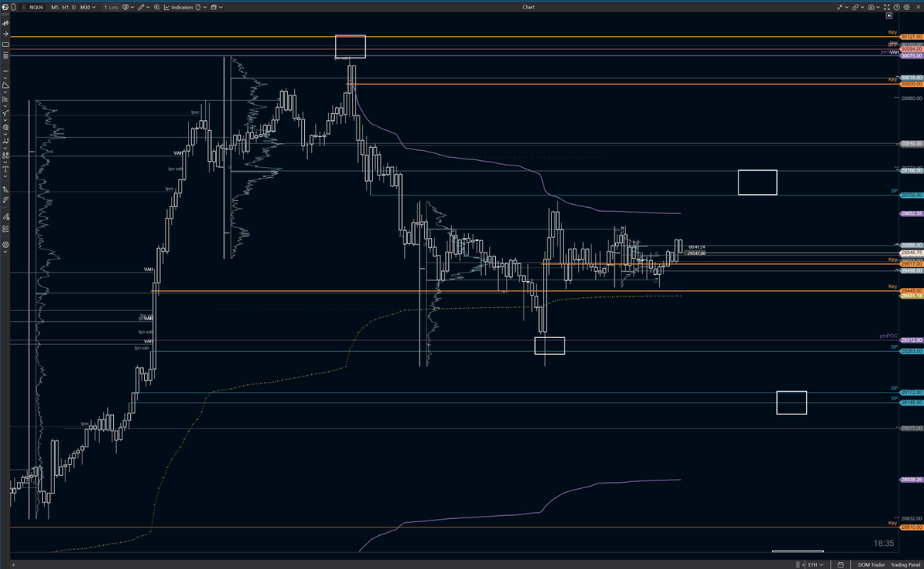Click the 30000.00 Key level price label
The width and height of the screenshot is (924, 569).
(912, 84)
